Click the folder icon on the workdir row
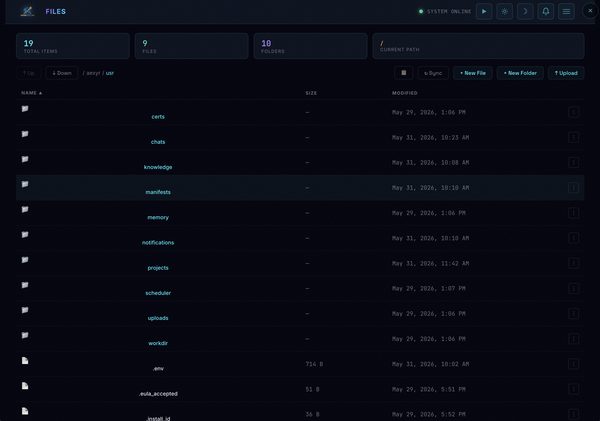 pos(25,335)
